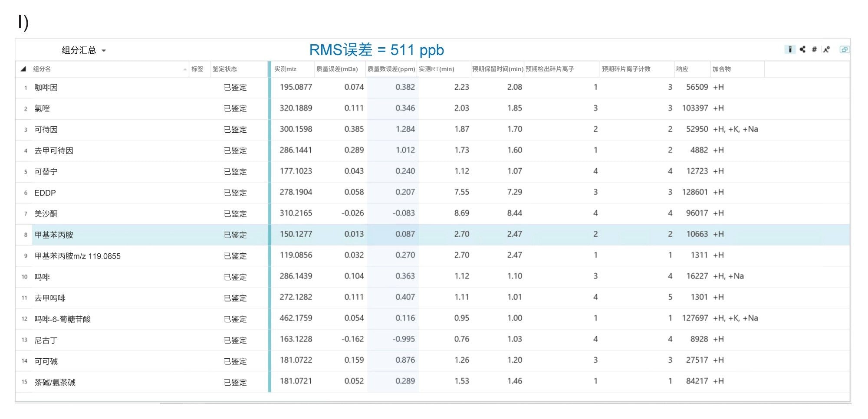Click the 预期碎片离子计数 column header
This screenshot has width=868, height=419.
point(637,69)
